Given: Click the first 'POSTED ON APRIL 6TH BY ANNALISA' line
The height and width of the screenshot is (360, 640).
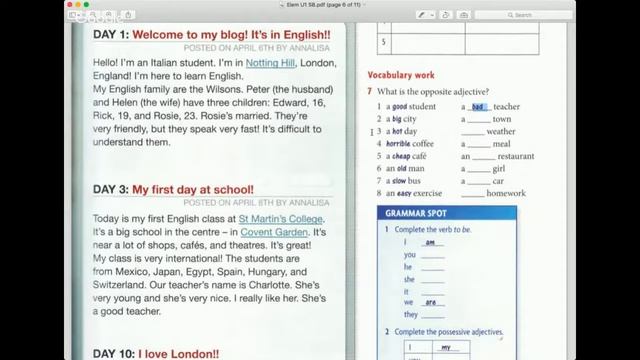Looking at the screenshot, I should point(256,48).
